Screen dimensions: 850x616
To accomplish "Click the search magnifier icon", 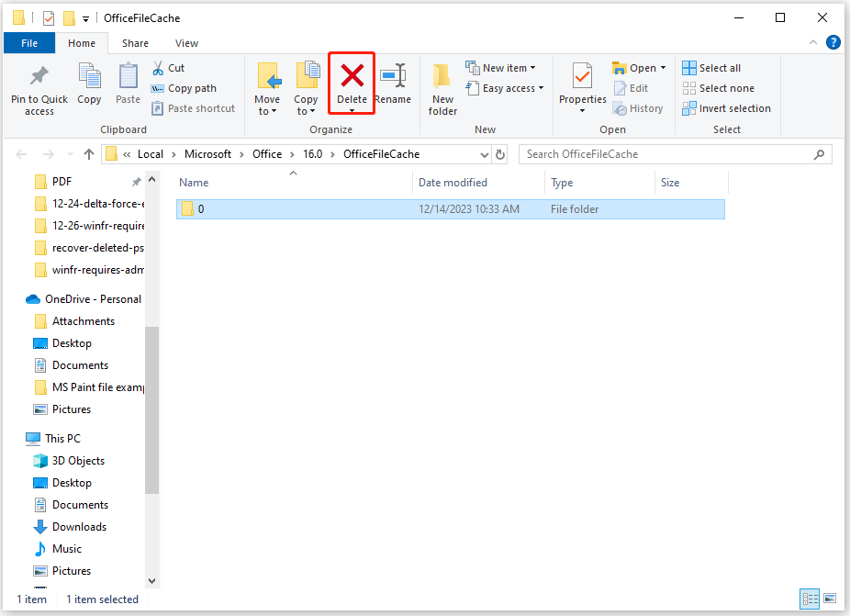I will (x=819, y=154).
